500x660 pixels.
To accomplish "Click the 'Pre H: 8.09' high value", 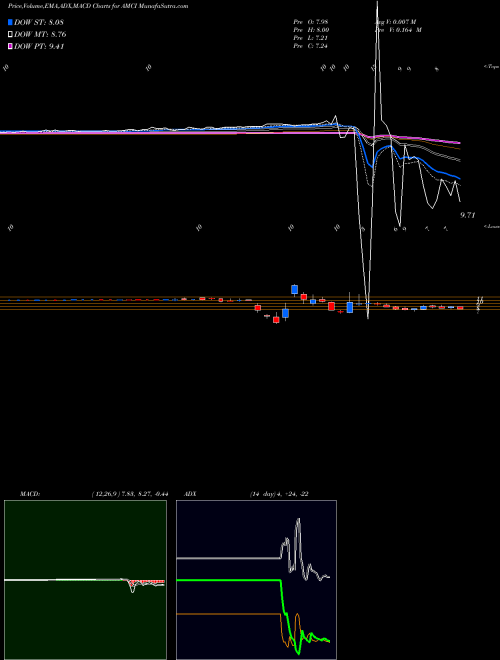I will pos(311,30).
